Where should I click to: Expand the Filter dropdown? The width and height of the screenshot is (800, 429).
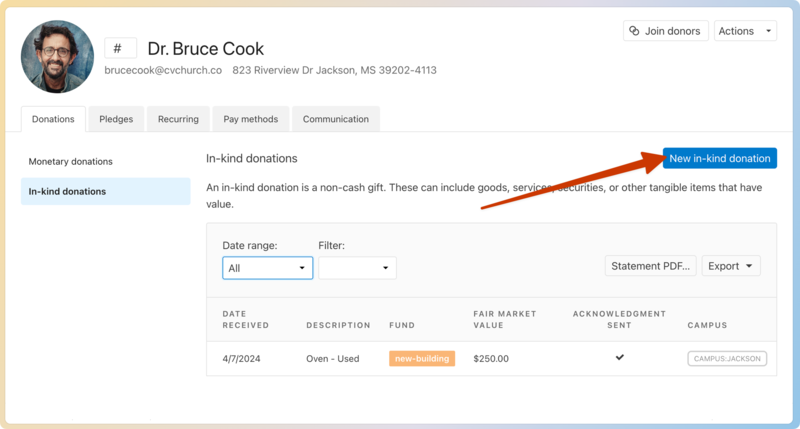pyautogui.click(x=357, y=268)
